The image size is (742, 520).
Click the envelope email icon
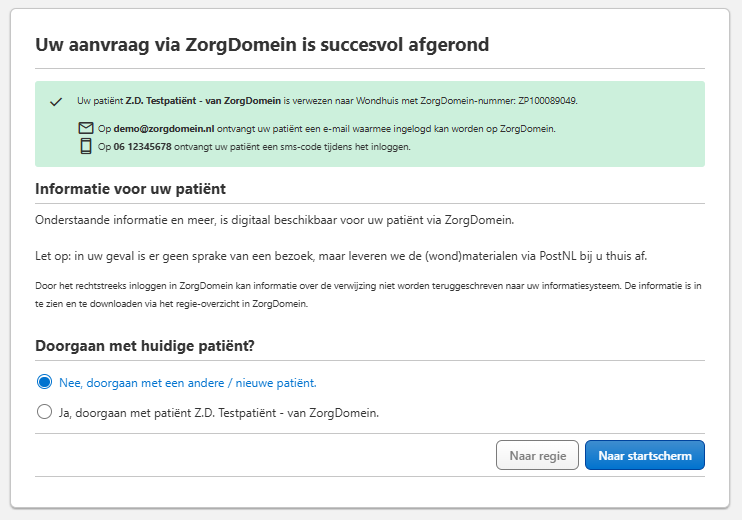coord(86,128)
